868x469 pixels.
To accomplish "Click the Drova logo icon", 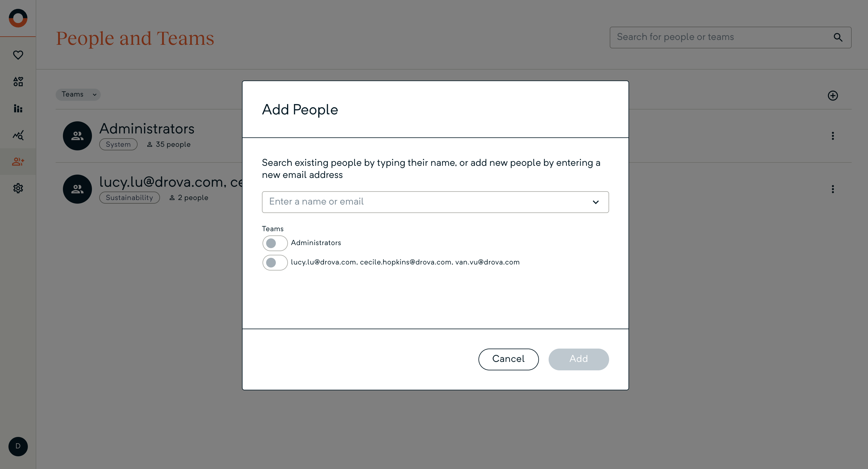I will pos(18,18).
